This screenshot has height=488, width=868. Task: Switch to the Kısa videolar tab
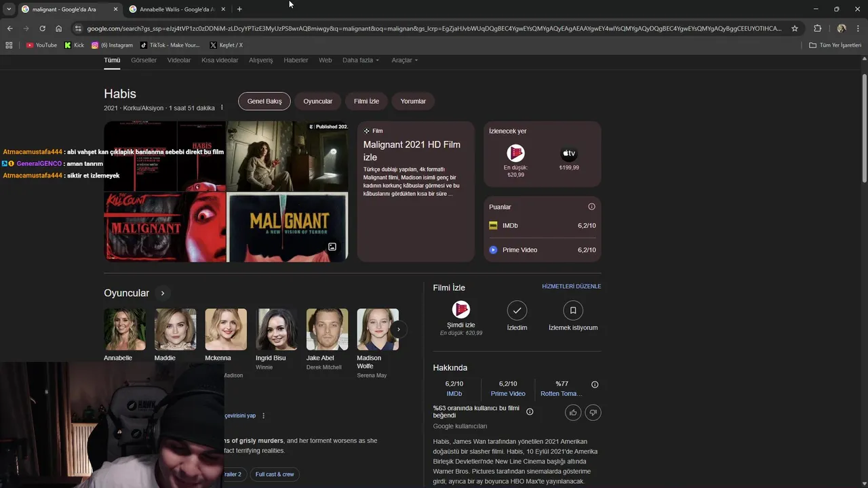click(220, 60)
